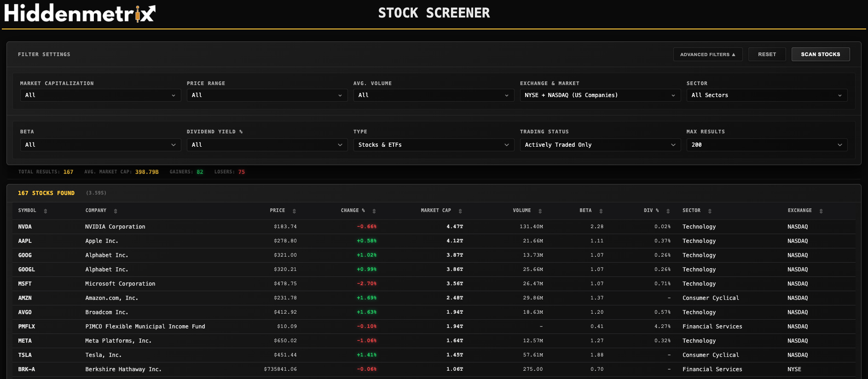Image resolution: width=868 pixels, height=379 pixels.
Task: Click the 167 Stocks Found heading
Action: 46,193
